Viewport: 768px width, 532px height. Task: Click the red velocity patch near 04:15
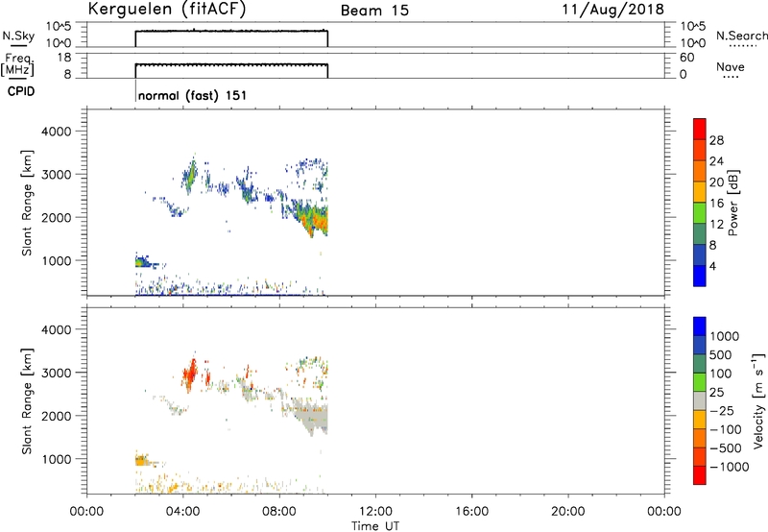coord(190,375)
